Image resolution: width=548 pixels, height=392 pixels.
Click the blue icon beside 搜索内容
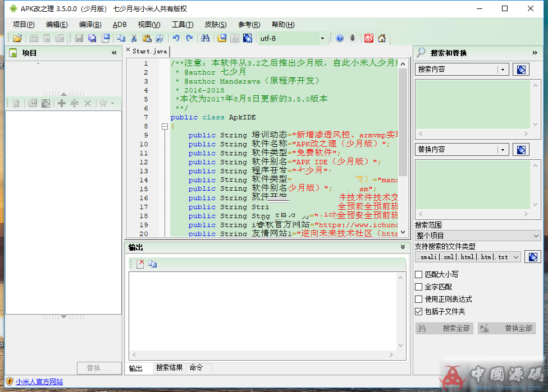click(520, 70)
